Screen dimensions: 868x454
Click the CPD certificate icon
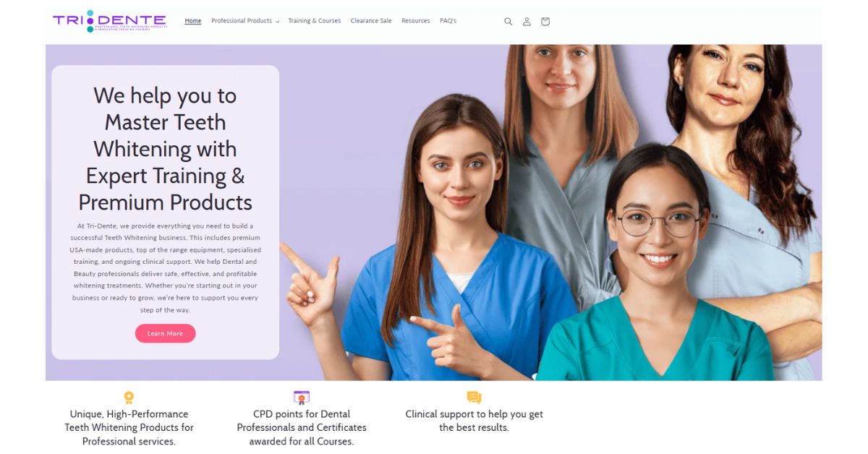coord(302,398)
